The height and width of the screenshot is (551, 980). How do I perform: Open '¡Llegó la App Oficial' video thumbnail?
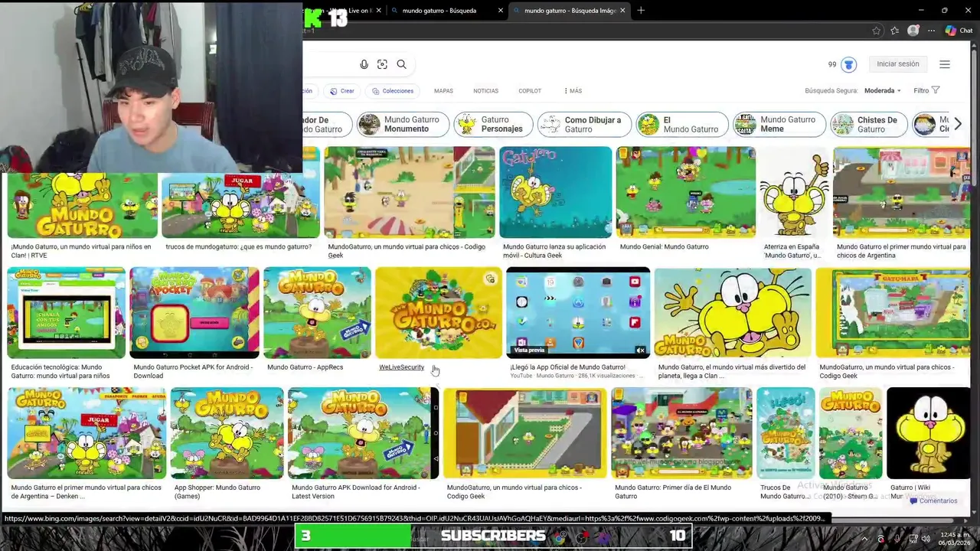point(578,313)
